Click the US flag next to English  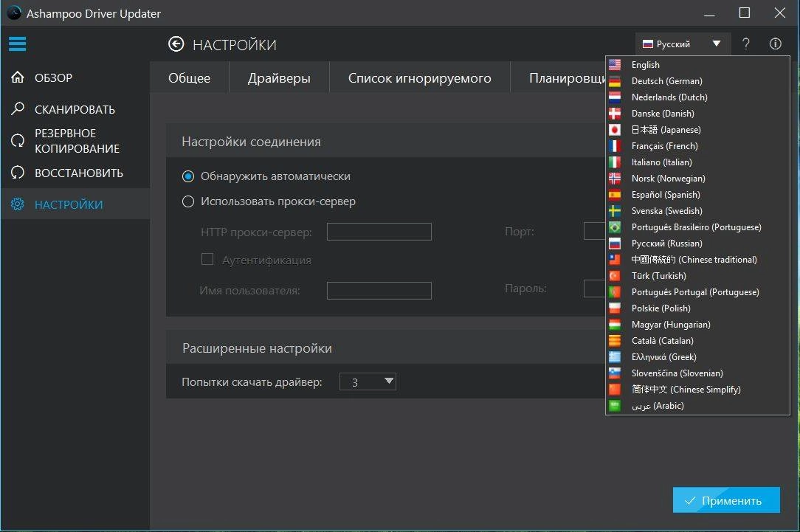pyautogui.click(x=615, y=65)
